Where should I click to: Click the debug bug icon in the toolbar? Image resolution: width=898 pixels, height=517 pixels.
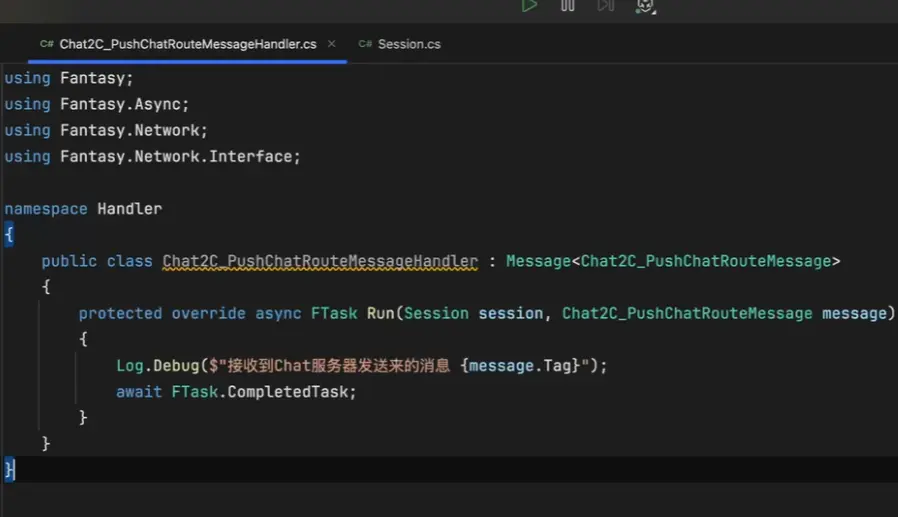tap(645, 6)
